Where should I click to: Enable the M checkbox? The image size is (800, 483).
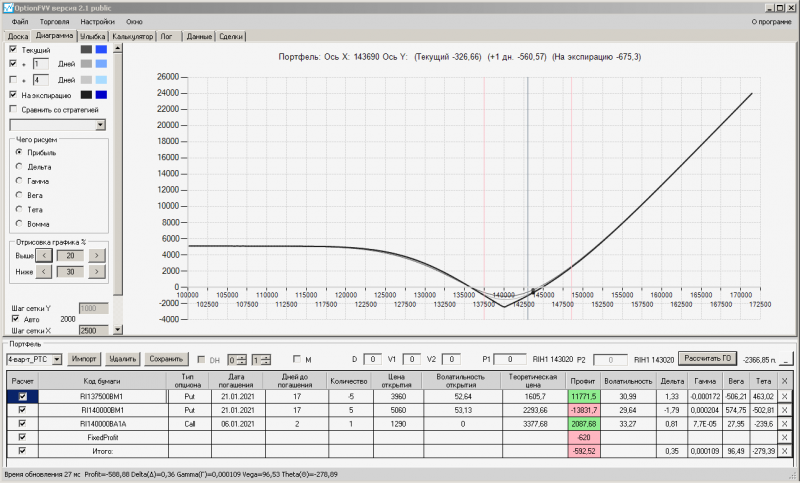(297, 359)
